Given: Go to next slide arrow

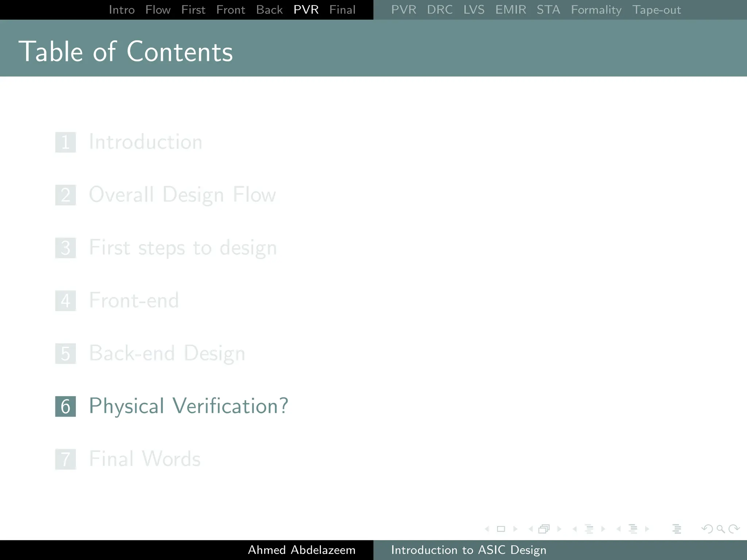Looking at the screenshot, I should [515, 529].
